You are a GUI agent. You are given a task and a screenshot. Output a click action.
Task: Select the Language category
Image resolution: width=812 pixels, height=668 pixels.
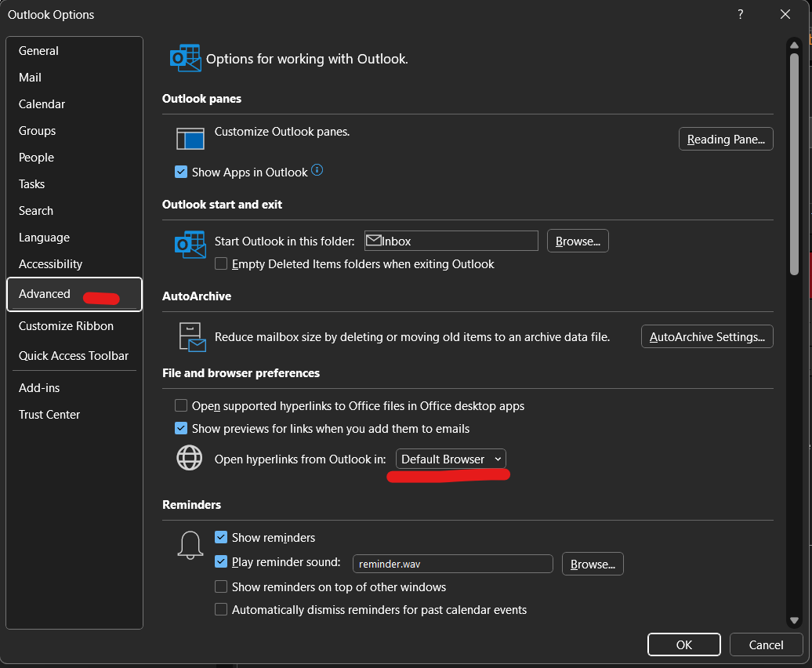(x=74, y=237)
